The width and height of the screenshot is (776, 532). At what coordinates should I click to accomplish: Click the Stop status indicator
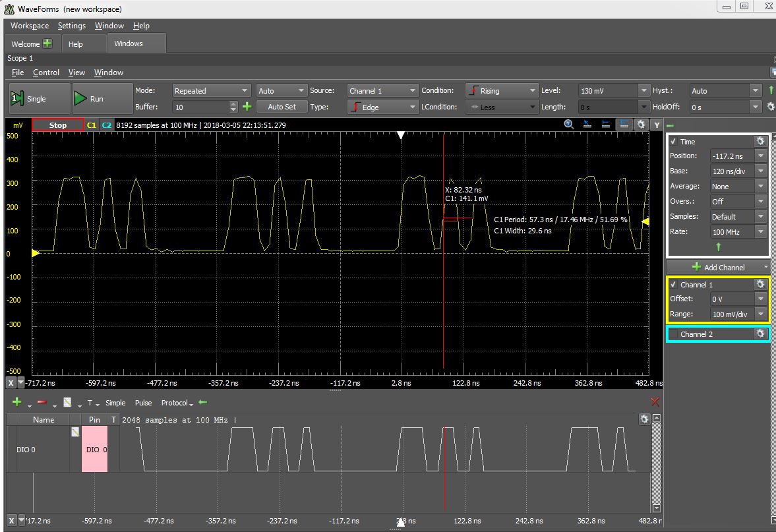(x=58, y=125)
